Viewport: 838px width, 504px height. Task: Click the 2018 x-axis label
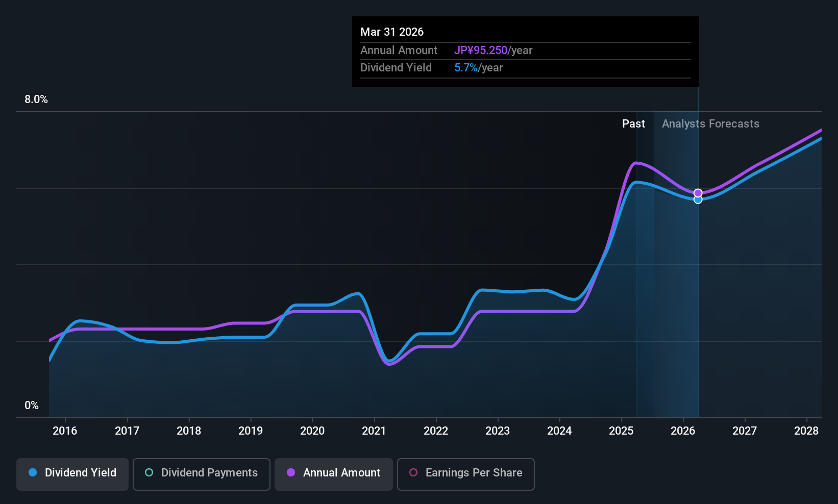coord(189,431)
